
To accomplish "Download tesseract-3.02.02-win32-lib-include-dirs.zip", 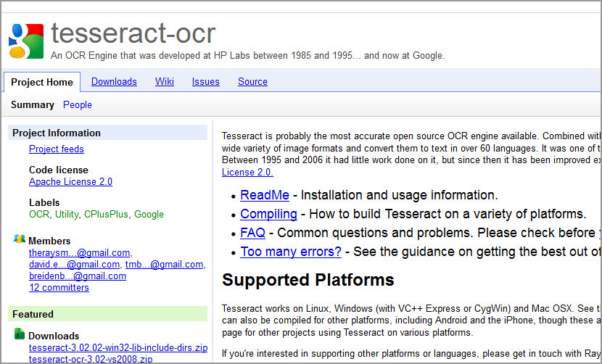I will 118,348.
